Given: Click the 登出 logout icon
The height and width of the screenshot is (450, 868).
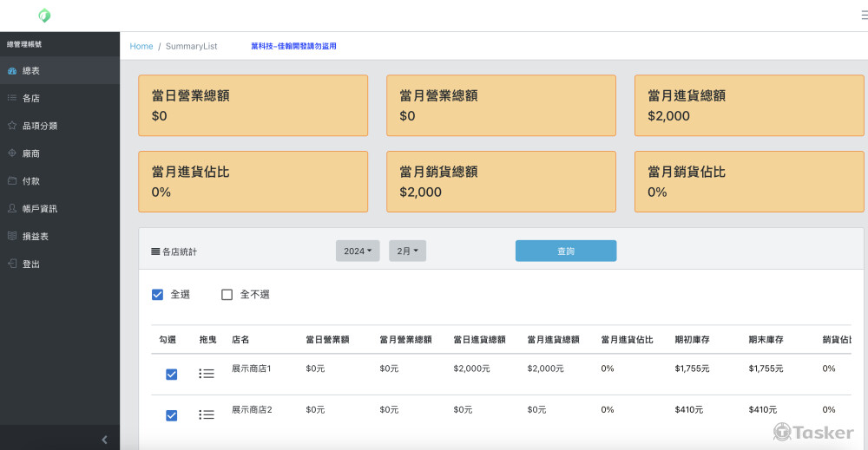Looking at the screenshot, I should [x=12, y=264].
